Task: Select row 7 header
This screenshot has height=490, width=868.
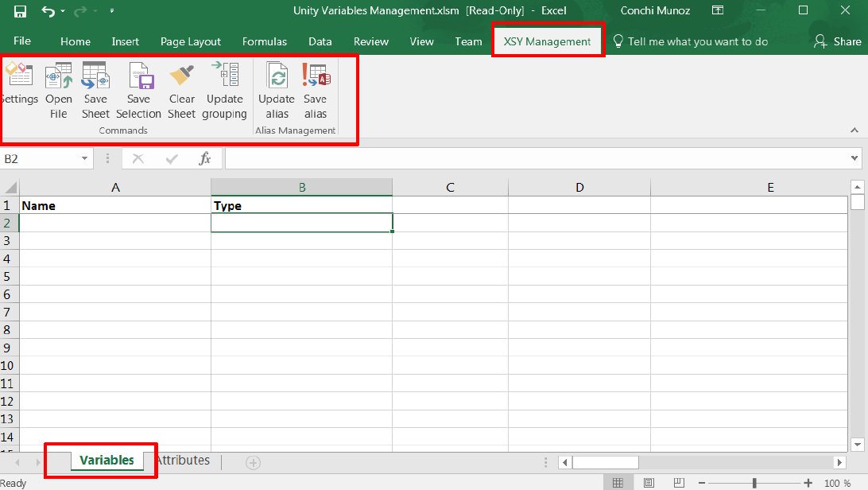Action: click(10, 313)
